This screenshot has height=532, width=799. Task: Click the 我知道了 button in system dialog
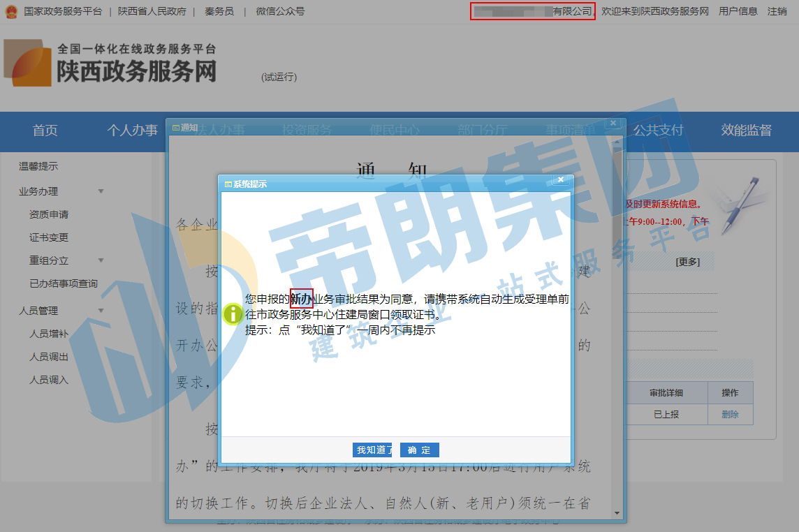(372, 450)
